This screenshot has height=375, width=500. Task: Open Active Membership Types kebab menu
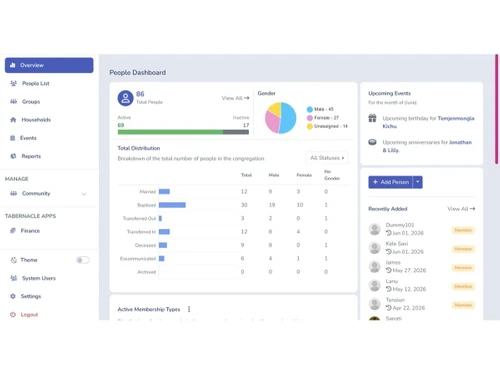click(x=189, y=309)
